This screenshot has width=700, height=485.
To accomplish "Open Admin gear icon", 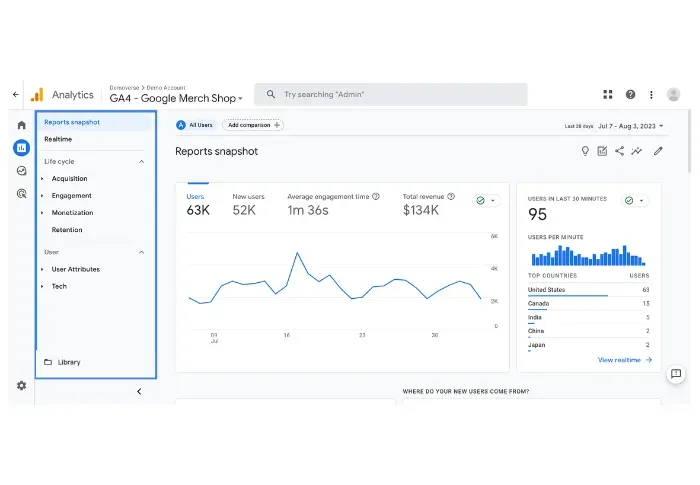I will point(21,385).
